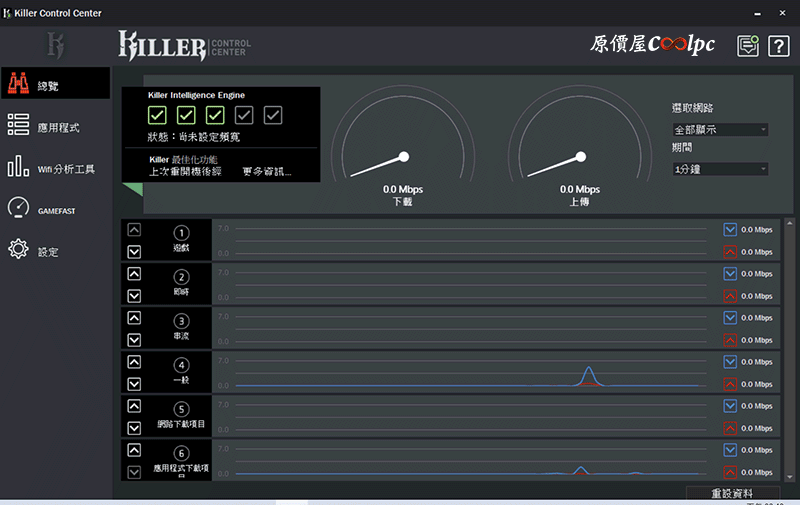Click the 重設資料 reset data button
The image size is (800, 505).
(x=732, y=493)
